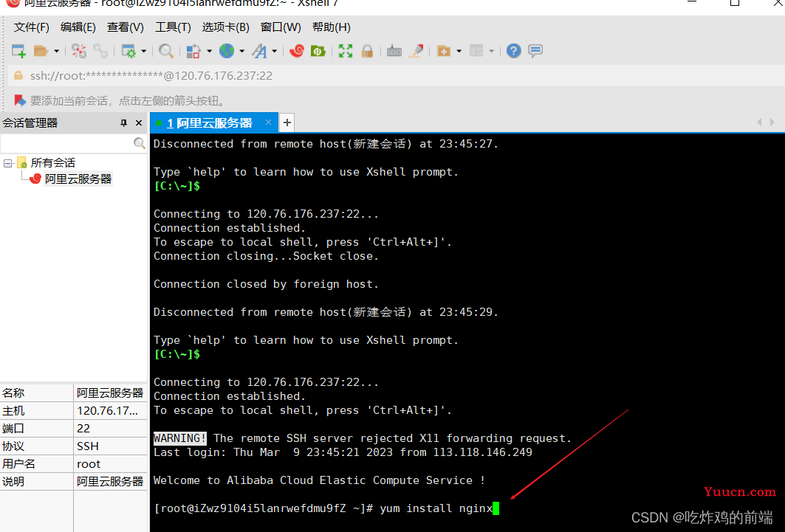Click the tab scroll left arrow
785x532 pixels.
coord(759,122)
